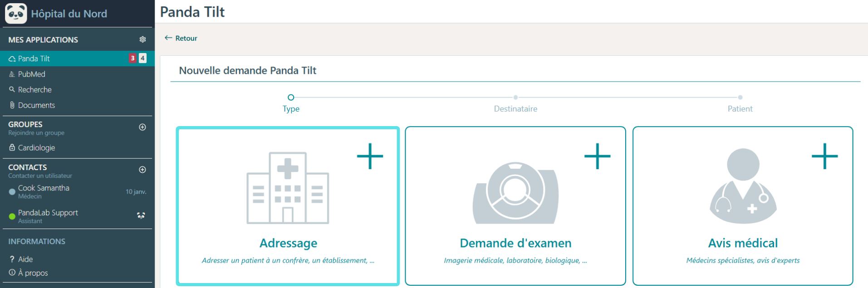Click Rejoindre un groupe text

(36, 133)
